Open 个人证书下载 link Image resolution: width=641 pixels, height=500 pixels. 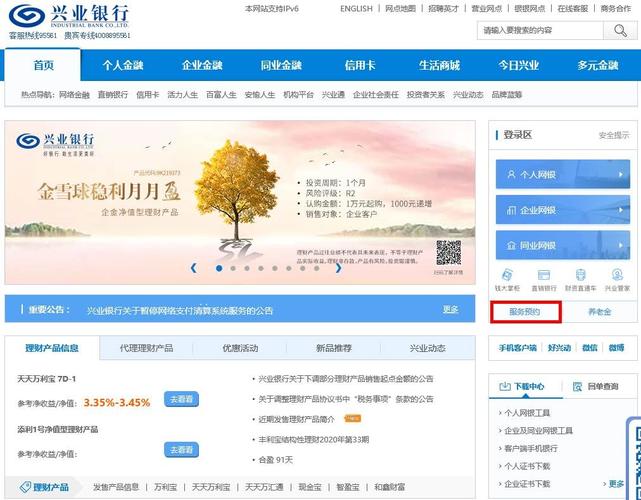(x=527, y=466)
